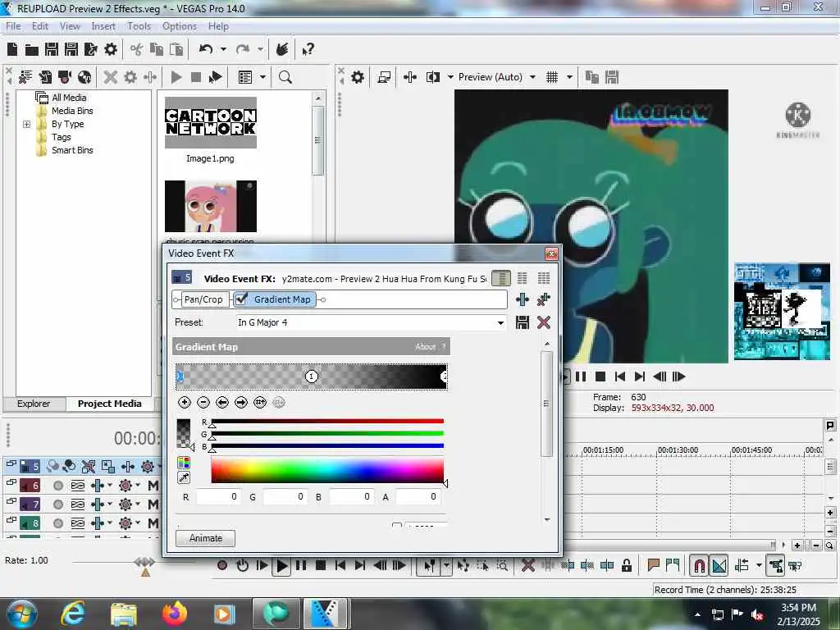Click the Animate button

[x=206, y=538]
